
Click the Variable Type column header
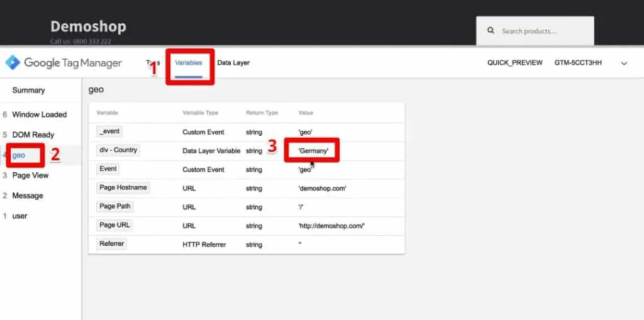[x=201, y=113]
